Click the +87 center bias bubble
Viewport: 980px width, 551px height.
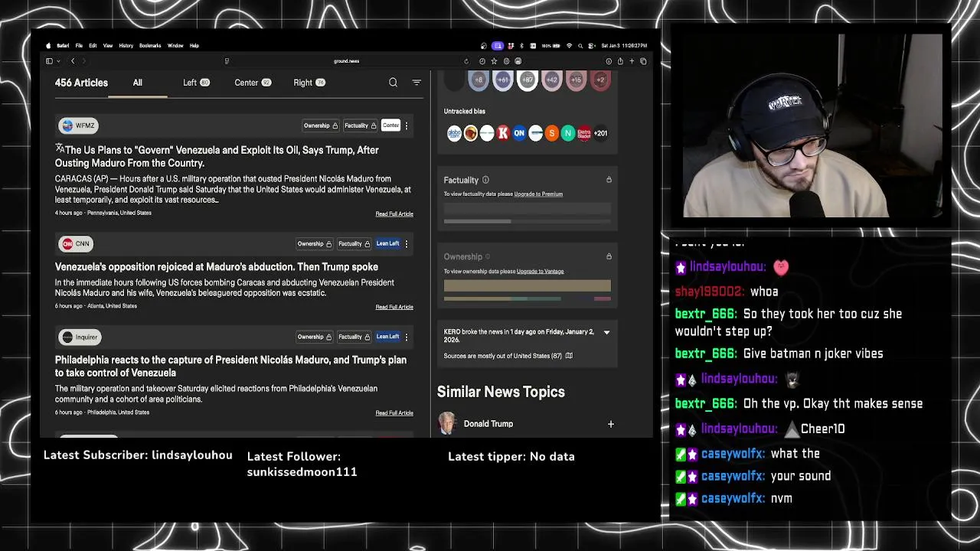(527, 80)
